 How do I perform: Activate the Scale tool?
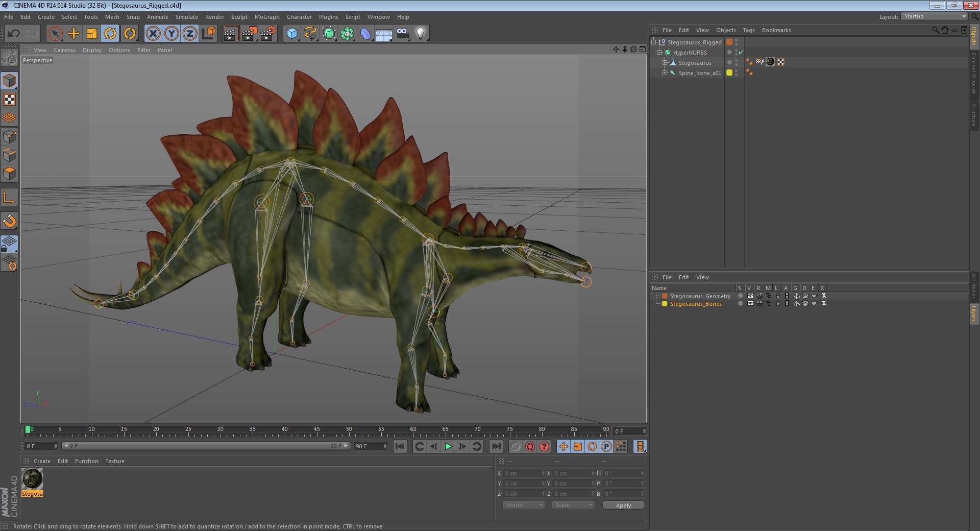point(92,34)
